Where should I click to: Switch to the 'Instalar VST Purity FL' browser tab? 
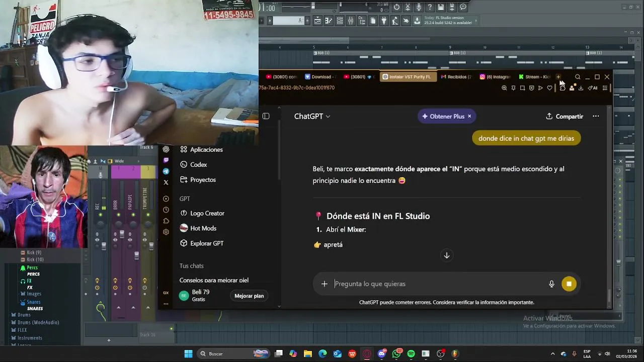tap(407, 77)
